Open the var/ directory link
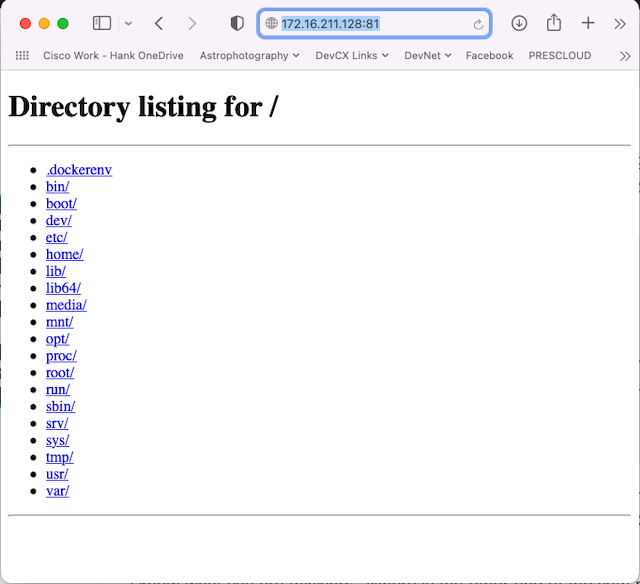Screen dimensions: 640x584 pyautogui.click(x=57, y=491)
